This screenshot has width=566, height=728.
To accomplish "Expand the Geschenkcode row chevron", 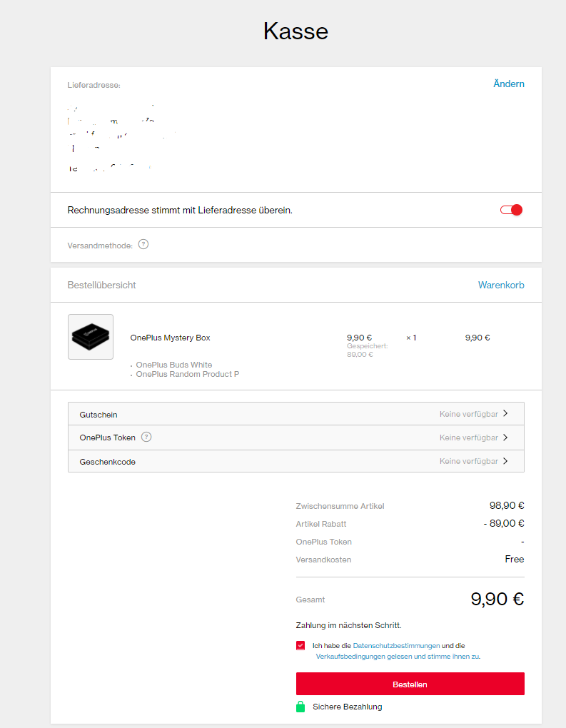I will (505, 461).
